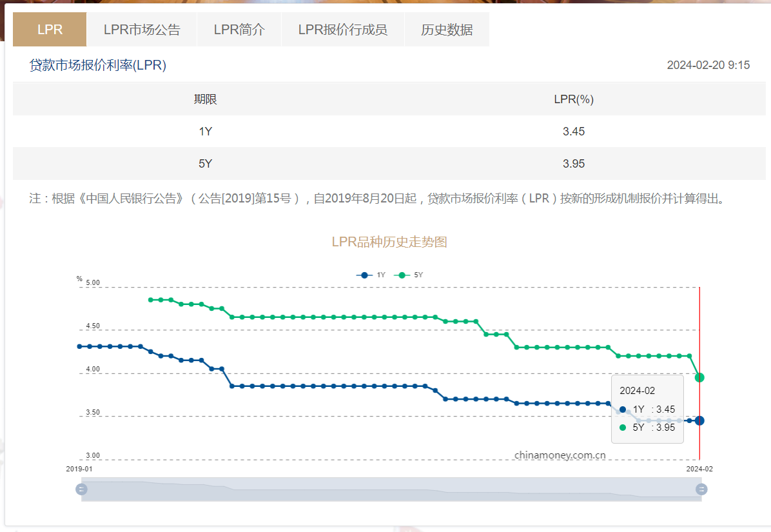Select the LPR tab
Viewport: 771px width, 532px height.
[50, 30]
